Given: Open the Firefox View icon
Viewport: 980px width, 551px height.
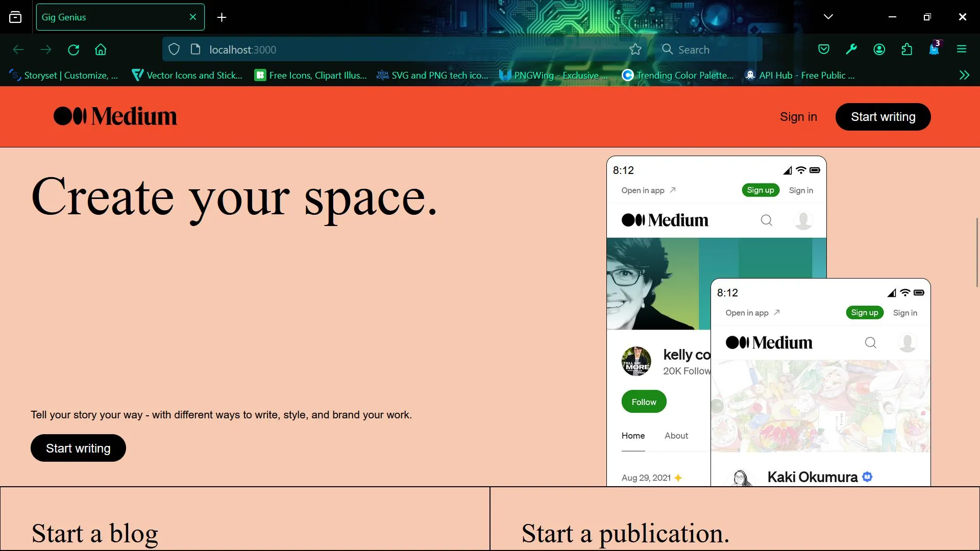Looking at the screenshot, I should pyautogui.click(x=15, y=17).
